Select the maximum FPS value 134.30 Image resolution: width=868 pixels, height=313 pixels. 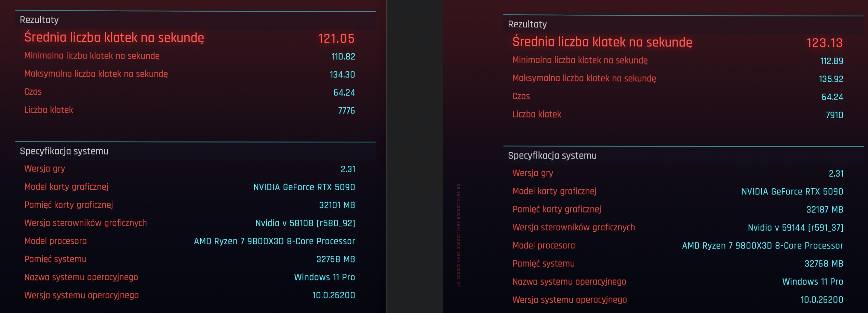coord(342,74)
